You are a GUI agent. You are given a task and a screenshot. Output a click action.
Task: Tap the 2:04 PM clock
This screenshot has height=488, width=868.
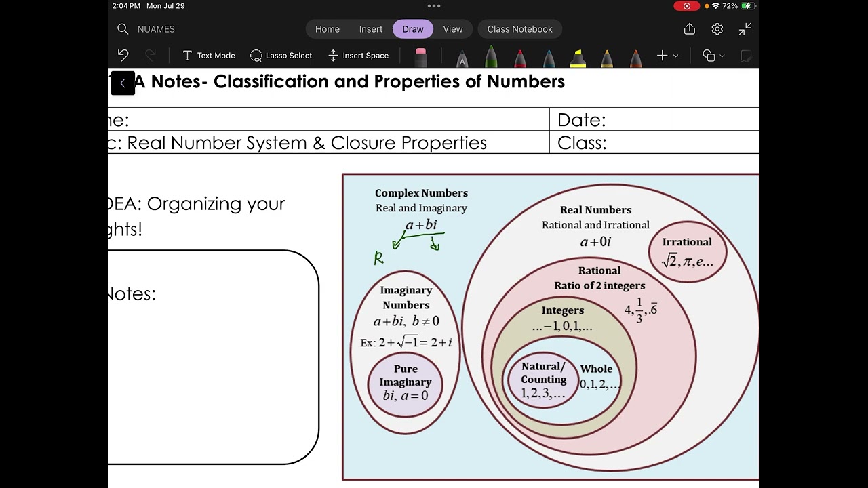[126, 6]
